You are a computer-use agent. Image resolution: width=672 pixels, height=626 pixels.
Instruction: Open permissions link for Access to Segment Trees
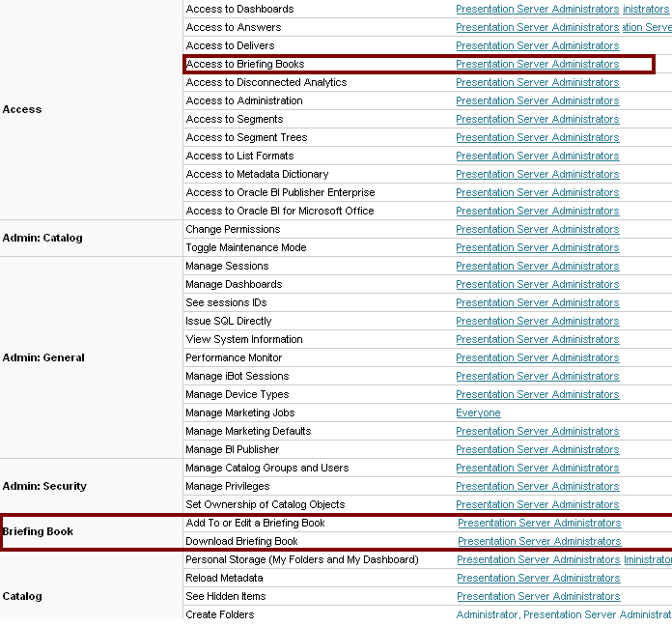[538, 137]
